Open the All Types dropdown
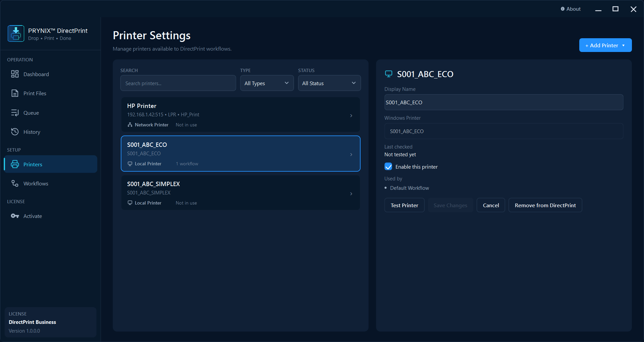The width and height of the screenshot is (644, 342). (267, 83)
